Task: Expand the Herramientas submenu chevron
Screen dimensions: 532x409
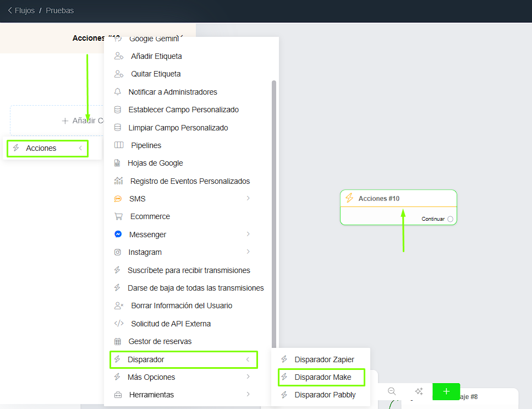Action: click(248, 395)
